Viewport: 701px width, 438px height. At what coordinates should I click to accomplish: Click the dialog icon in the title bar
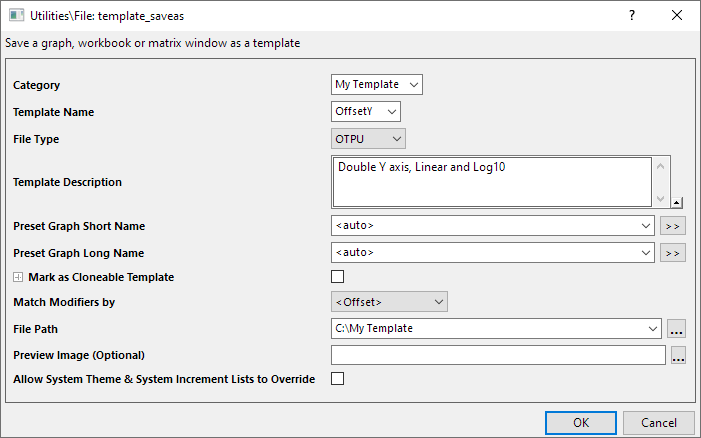point(15,15)
